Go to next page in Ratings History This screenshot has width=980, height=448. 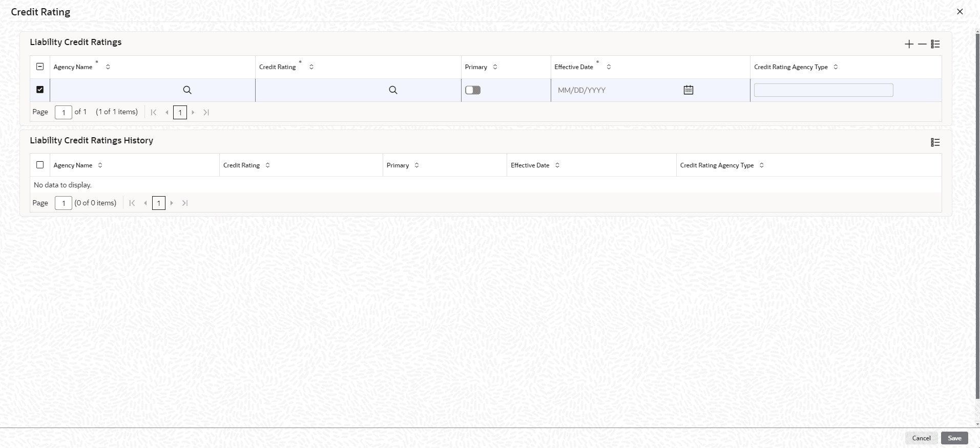pyautogui.click(x=172, y=203)
